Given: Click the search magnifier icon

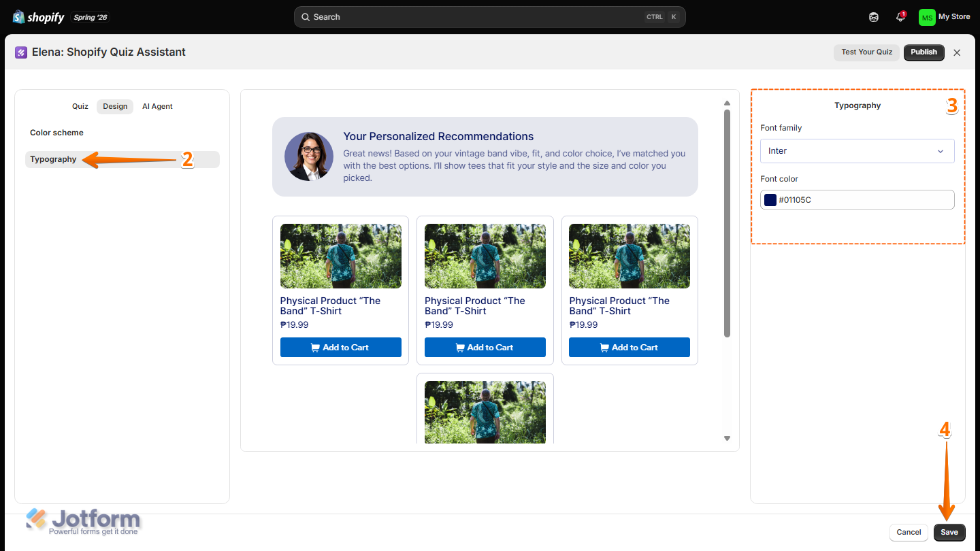Looking at the screenshot, I should pos(306,17).
